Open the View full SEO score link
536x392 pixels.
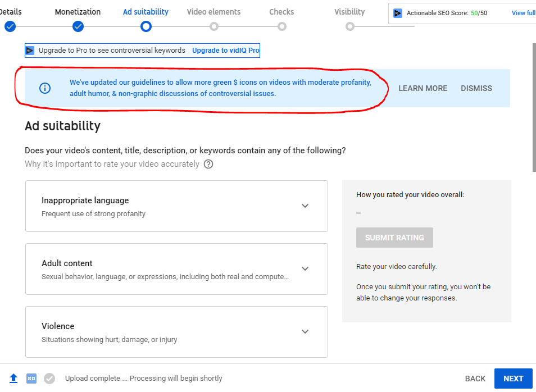pos(523,13)
